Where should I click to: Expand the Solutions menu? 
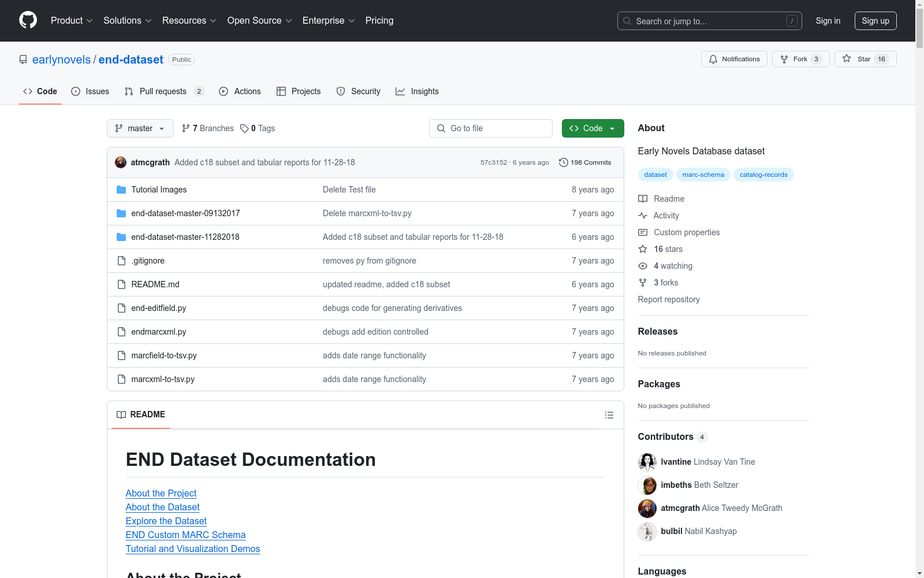[x=127, y=20]
